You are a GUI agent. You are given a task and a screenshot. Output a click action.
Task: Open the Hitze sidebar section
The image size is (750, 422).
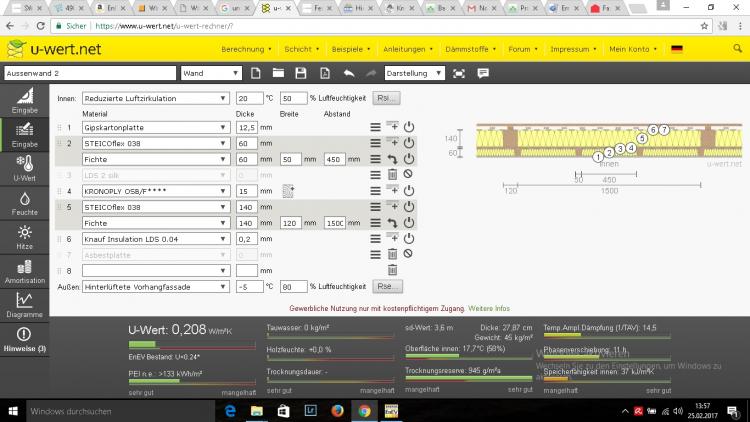click(22, 237)
